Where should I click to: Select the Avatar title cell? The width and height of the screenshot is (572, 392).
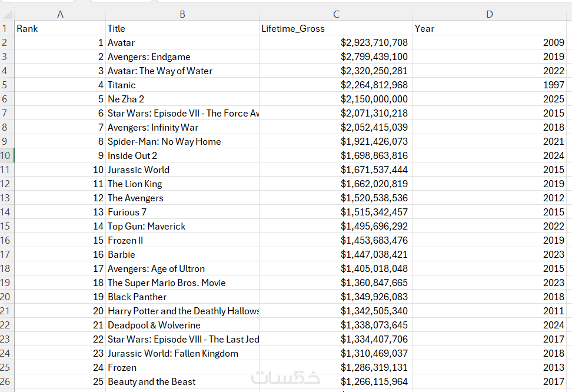point(182,42)
